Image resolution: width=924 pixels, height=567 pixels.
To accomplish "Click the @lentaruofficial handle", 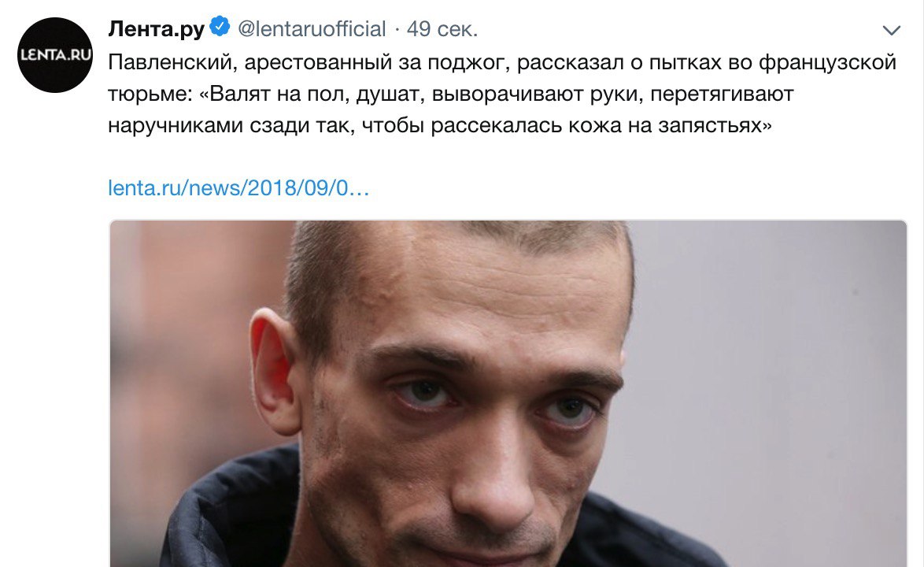I will click(x=312, y=28).
